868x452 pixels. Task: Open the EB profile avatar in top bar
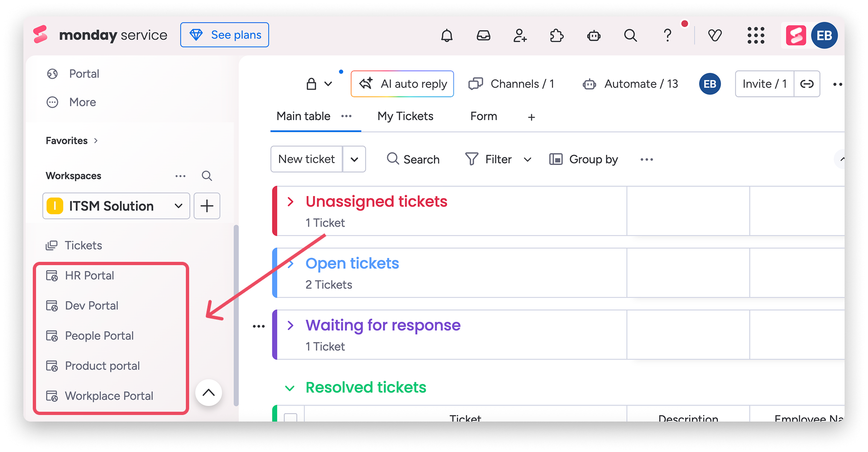click(824, 35)
